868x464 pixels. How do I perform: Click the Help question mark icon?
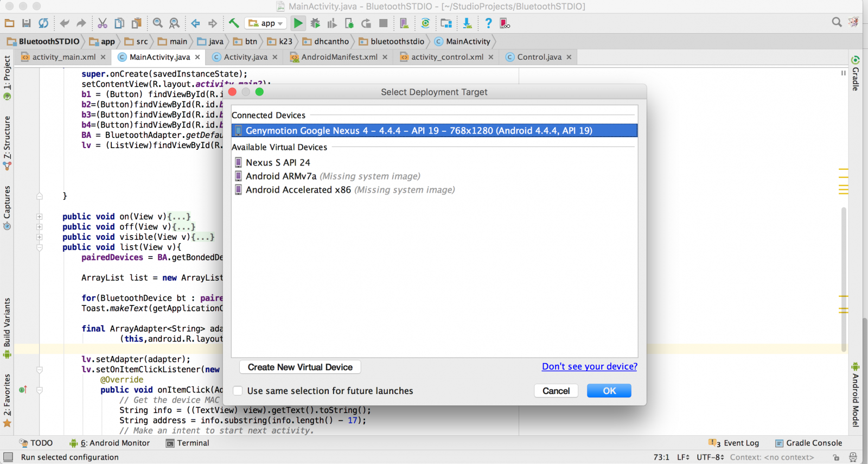click(x=488, y=23)
